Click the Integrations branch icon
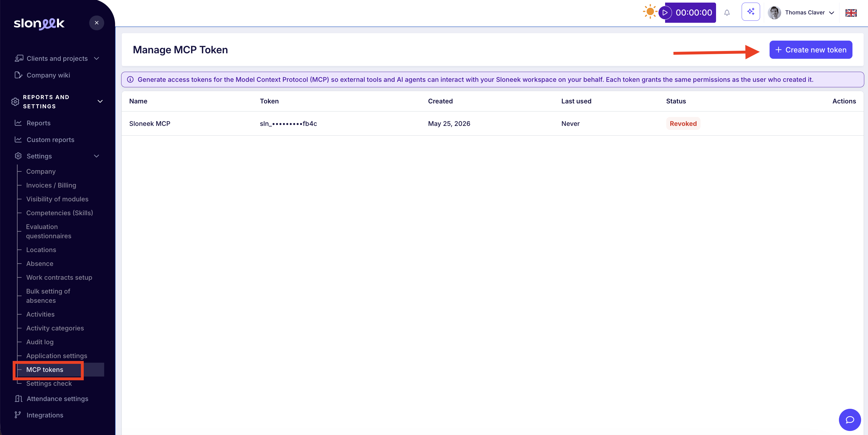 (18, 415)
